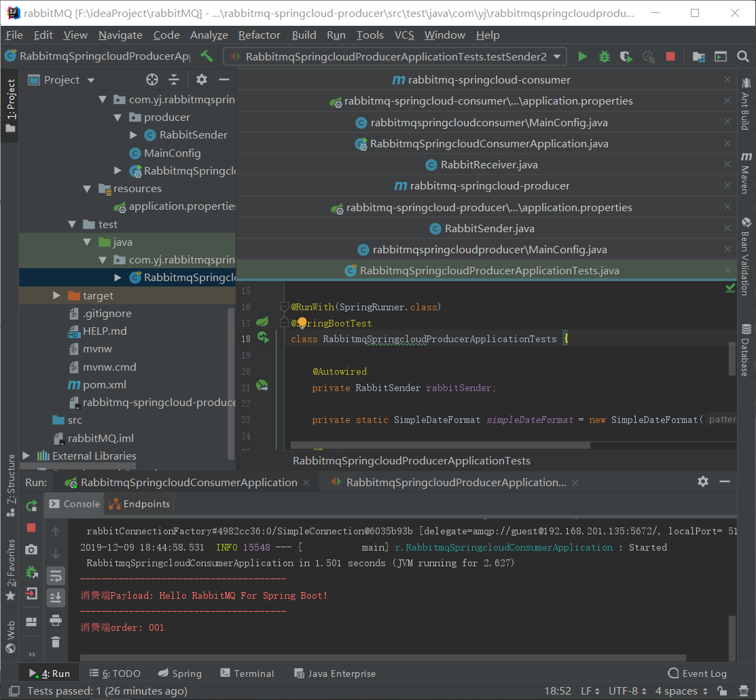756x700 pixels.
Task: Toggle scroll to end of console
Action: pos(56,597)
